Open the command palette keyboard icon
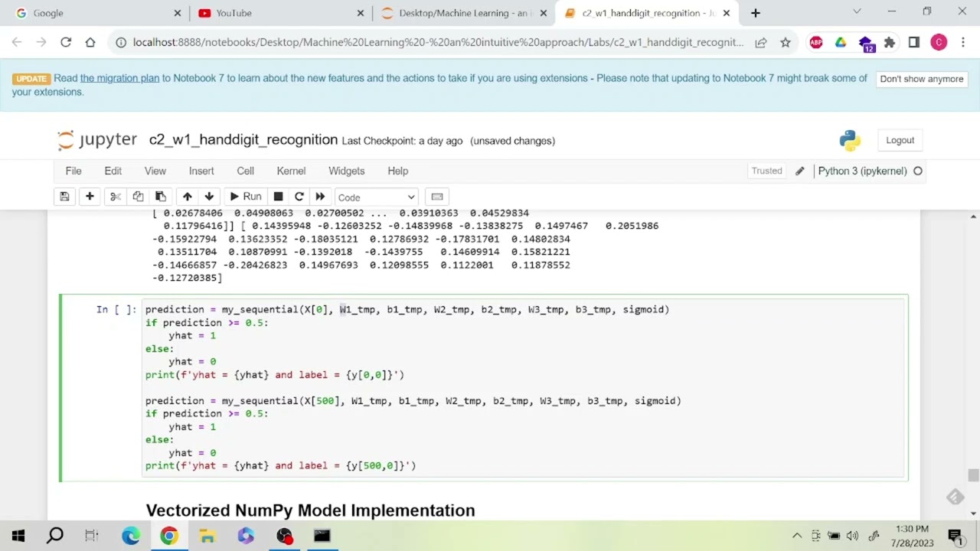This screenshot has width=980, height=551. coord(436,197)
